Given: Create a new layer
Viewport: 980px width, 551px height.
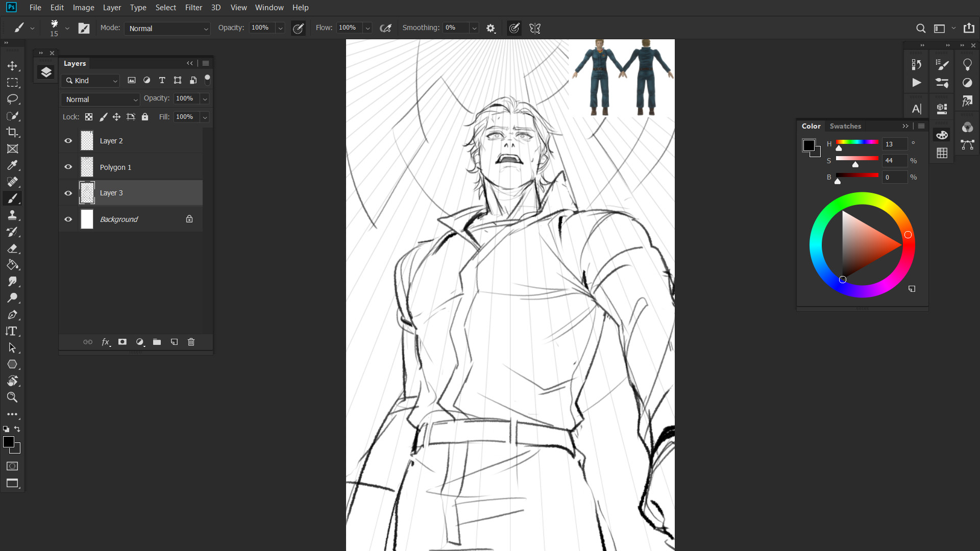Looking at the screenshot, I should [x=174, y=342].
